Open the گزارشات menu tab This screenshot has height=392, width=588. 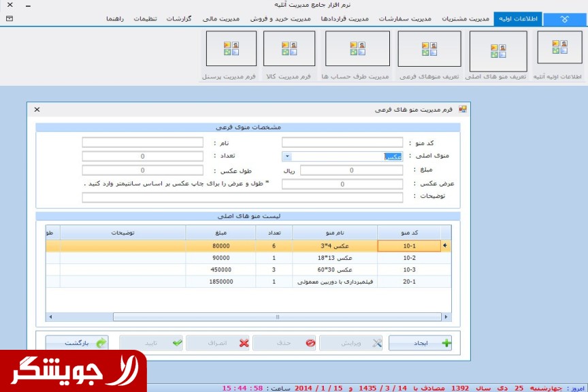point(178,18)
